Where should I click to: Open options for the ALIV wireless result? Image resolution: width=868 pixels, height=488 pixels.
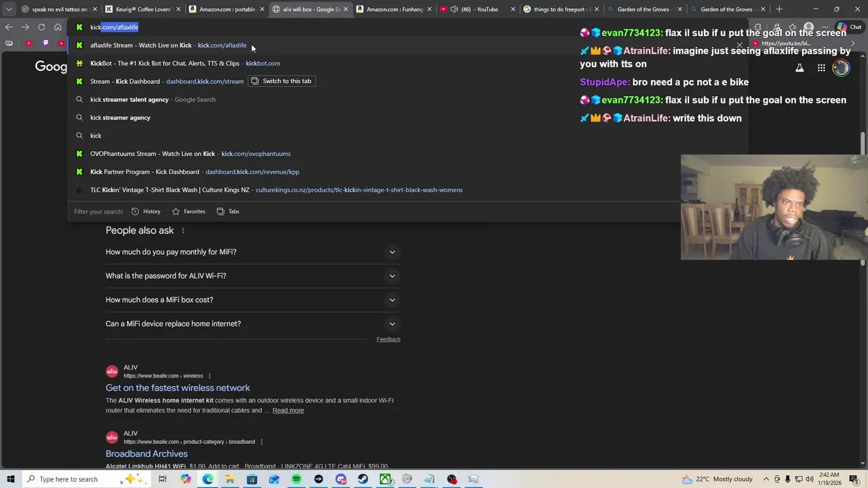(x=210, y=376)
